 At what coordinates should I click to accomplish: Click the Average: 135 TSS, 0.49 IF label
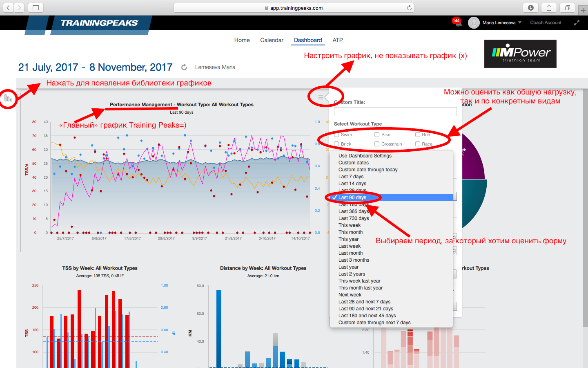point(100,276)
